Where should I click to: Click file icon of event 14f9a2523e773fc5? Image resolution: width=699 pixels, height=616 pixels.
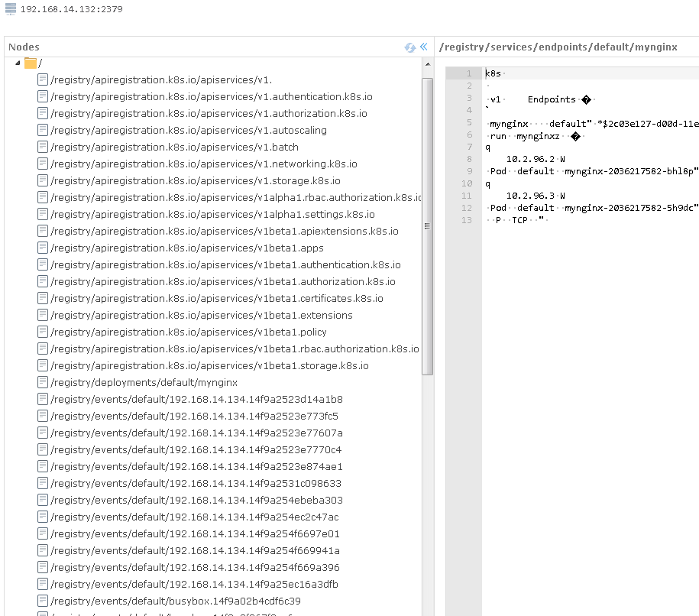click(x=42, y=416)
